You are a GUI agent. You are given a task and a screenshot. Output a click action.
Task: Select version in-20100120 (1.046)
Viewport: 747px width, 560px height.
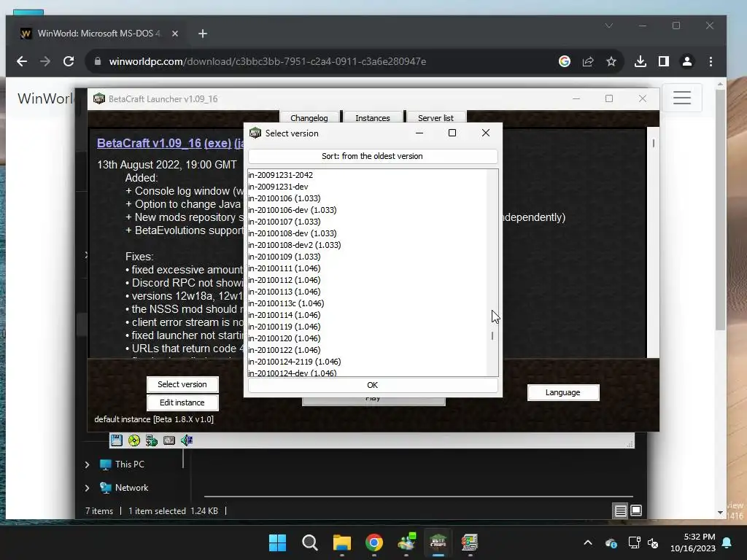367,338
